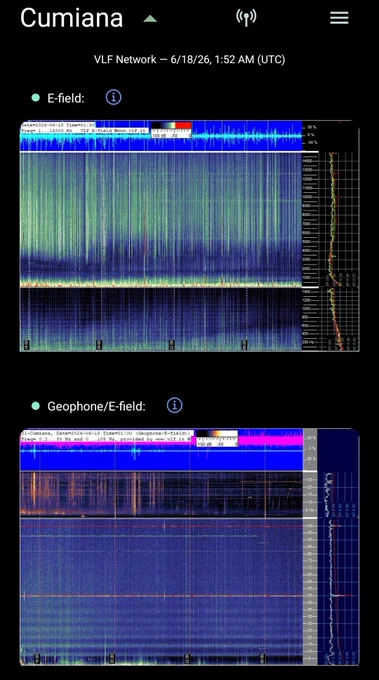Tap the green status dot beside E-field
This screenshot has height=680, width=379.
pos(36,98)
